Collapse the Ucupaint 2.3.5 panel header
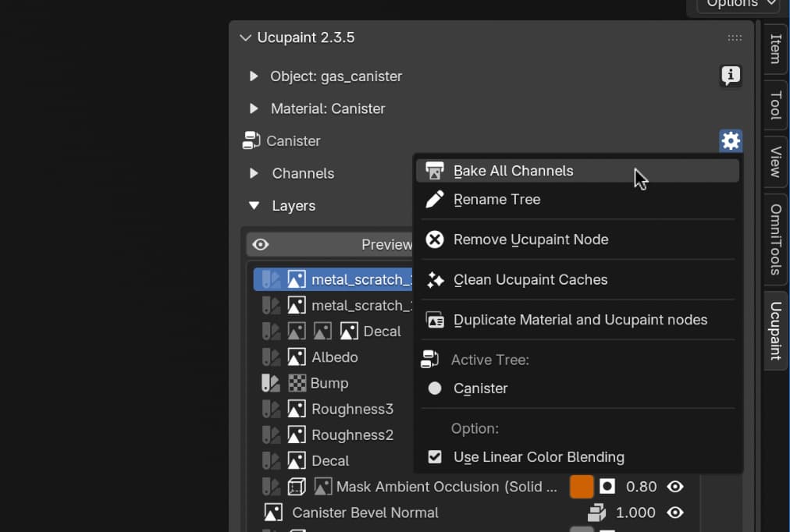Screen dimensions: 790x532 coord(245,37)
